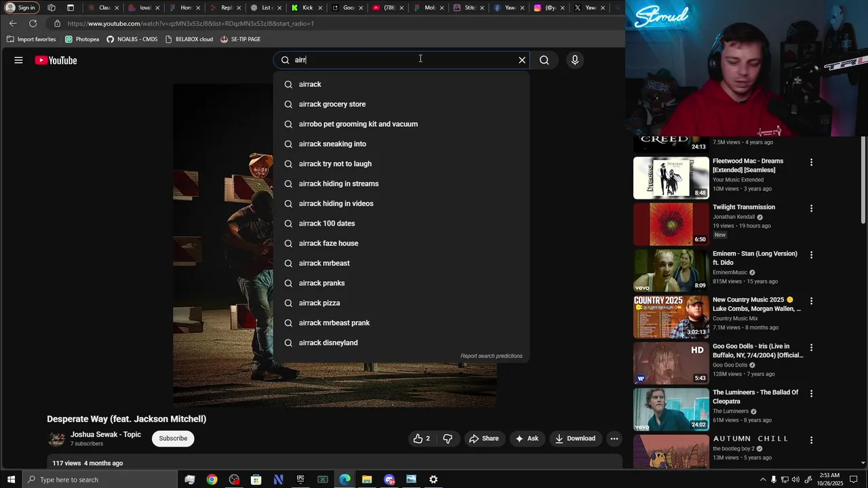Open Chrome from the taskbar
Image resolution: width=868 pixels, height=488 pixels.
pos(212,479)
